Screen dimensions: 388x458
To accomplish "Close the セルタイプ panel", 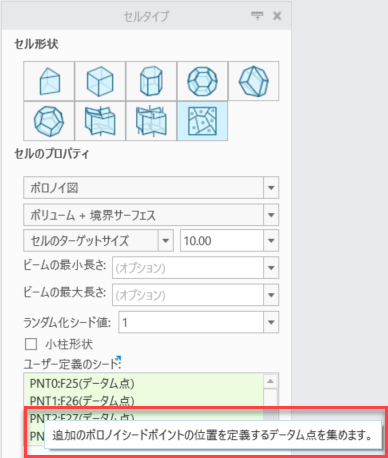I will tap(277, 16).
